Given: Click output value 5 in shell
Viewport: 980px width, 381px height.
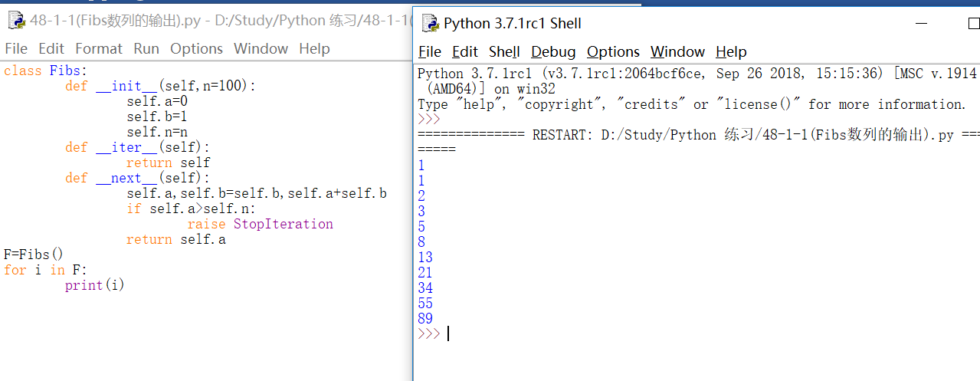Looking at the screenshot, I should click(x=421, y=227).
